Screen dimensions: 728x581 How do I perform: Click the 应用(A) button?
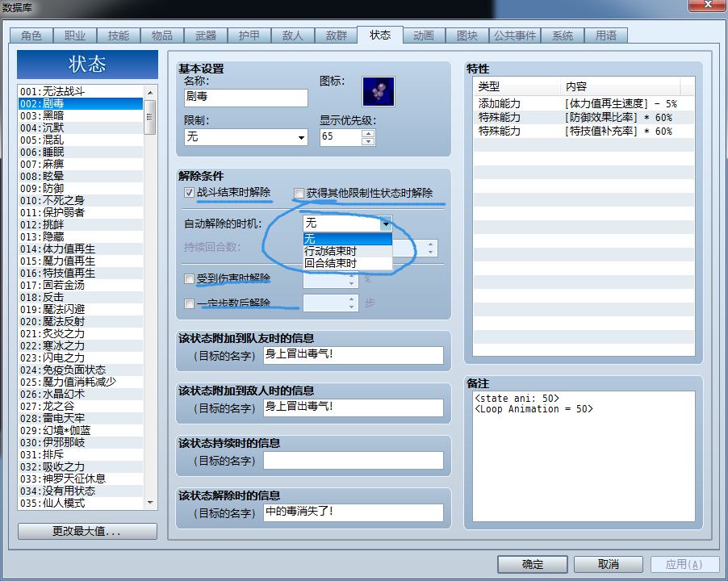coord(684,565)
